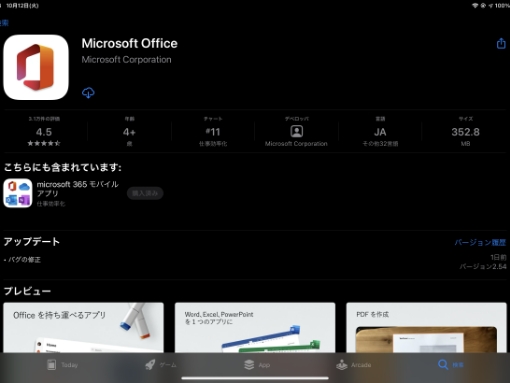This screenshot has height=383, width=510.
Task: Switch to the Today tab
Action: tap(62, 365)
